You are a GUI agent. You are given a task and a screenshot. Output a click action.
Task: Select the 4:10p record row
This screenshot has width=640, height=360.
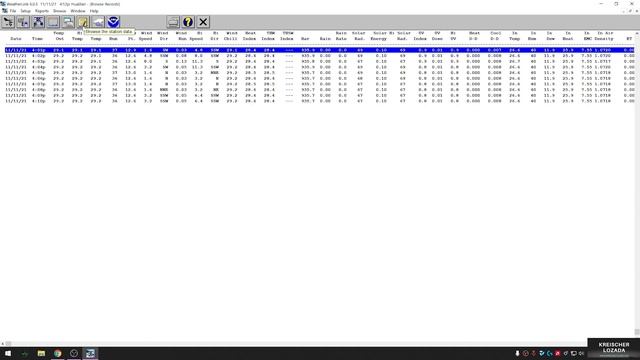[320, 101]
